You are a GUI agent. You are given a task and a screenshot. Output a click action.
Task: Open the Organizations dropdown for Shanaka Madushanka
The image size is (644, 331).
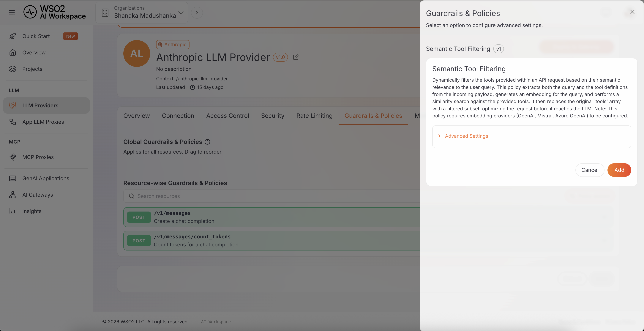[x=142, y=12]
